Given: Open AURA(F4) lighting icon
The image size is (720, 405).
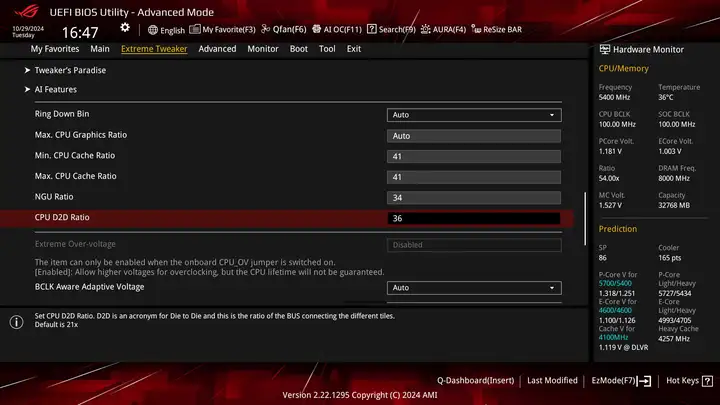Looking at the screenshot, I should pyautogui.click(x=426, y=29).
